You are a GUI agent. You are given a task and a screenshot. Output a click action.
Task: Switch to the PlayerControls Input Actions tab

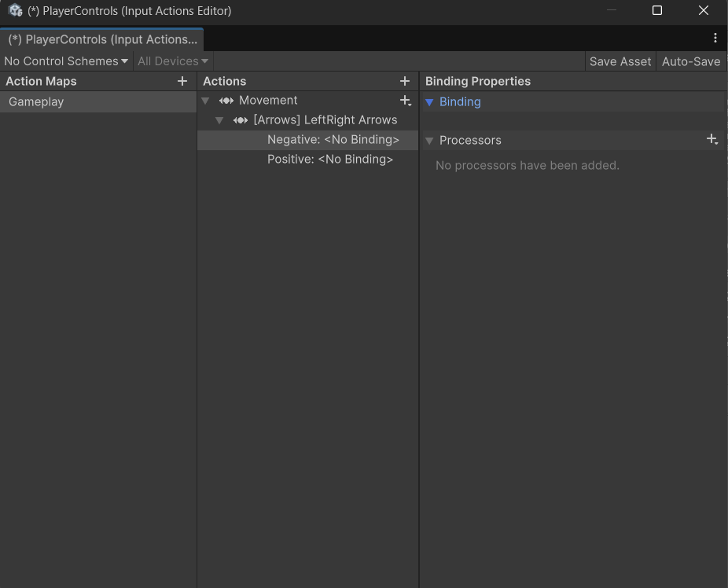tap(102, 39)
